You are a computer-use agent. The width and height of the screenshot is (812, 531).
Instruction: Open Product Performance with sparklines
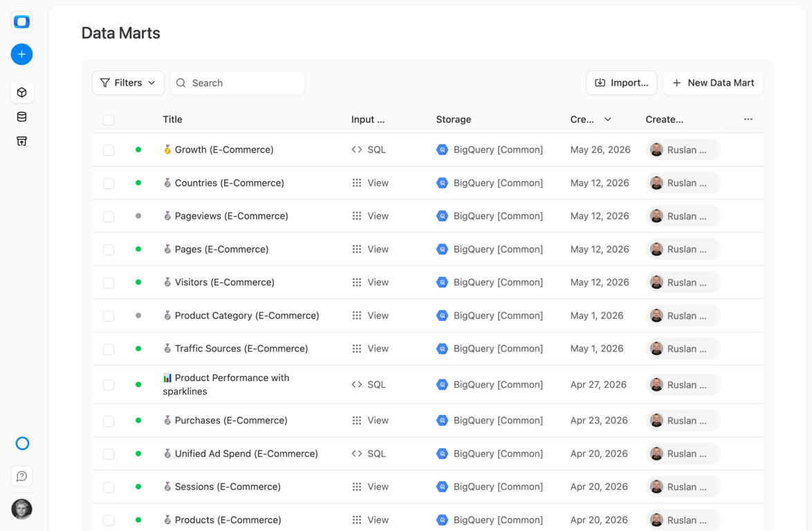[x=225, y=384]
